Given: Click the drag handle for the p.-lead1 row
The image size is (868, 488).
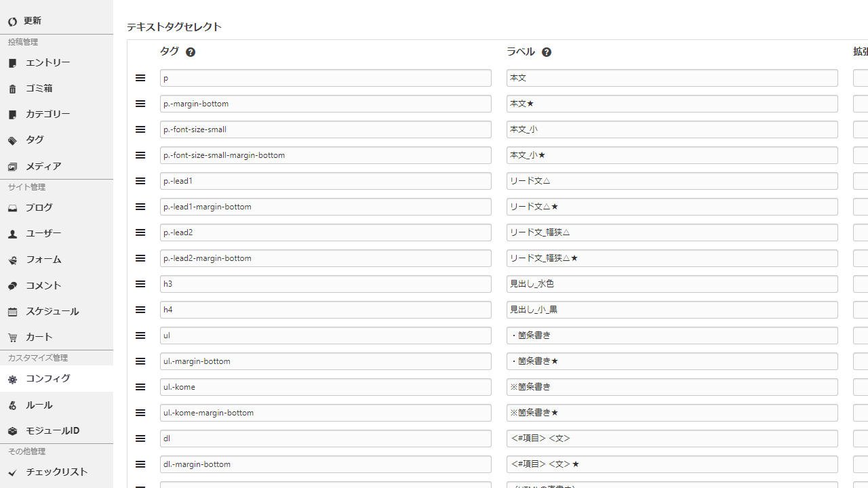Looking at the screenshot, I should [140, 181].
